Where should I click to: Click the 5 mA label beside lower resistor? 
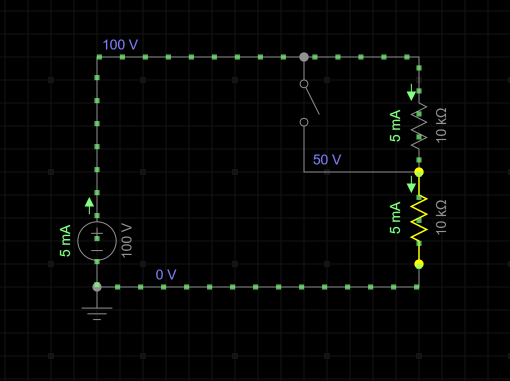tap(395, 218)
